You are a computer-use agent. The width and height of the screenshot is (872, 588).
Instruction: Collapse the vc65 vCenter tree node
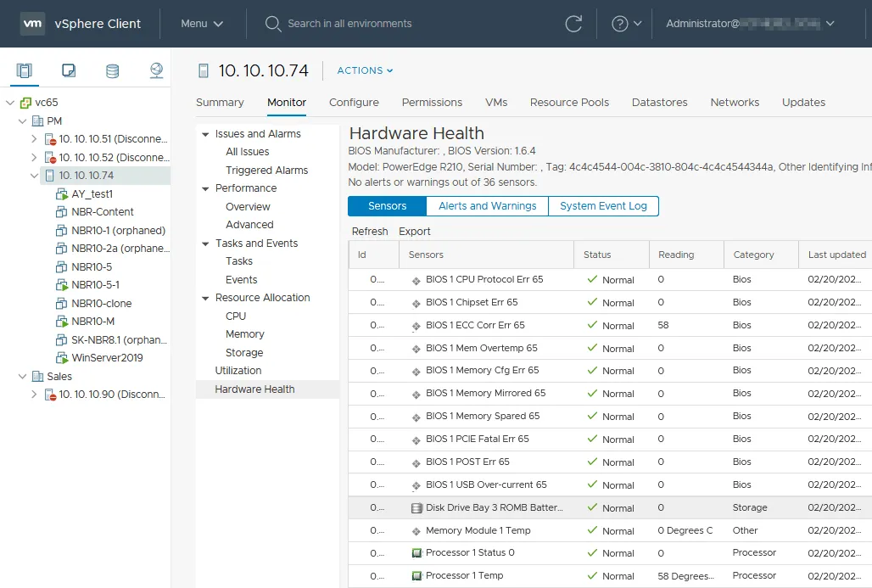tap(10, 103)
